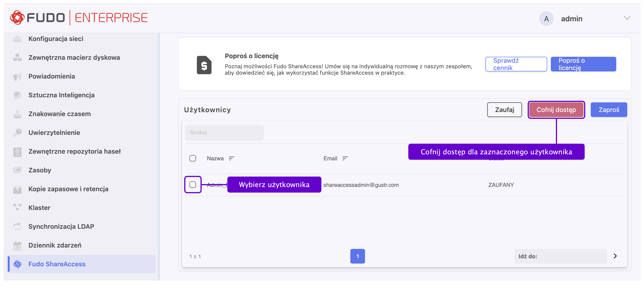Viewport: 644px width, 286px height.
Task: Check the user row checkbox for shareaccessadmin
Action: click(192, 184)
